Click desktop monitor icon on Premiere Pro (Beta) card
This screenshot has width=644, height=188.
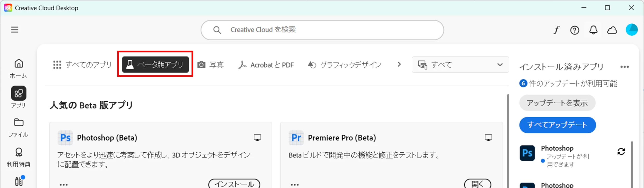click(488, 138)
